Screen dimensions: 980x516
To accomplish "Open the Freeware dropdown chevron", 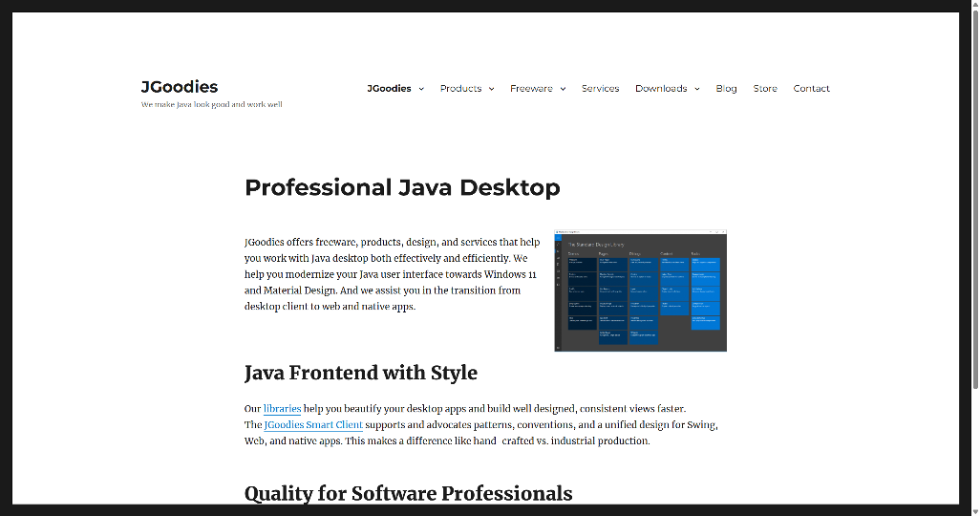I will coord(563,89).
